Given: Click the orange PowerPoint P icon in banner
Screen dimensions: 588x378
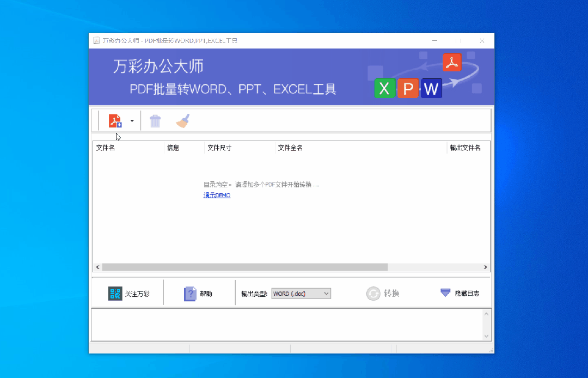Looking at the screenshot, I should click(408, 88).
